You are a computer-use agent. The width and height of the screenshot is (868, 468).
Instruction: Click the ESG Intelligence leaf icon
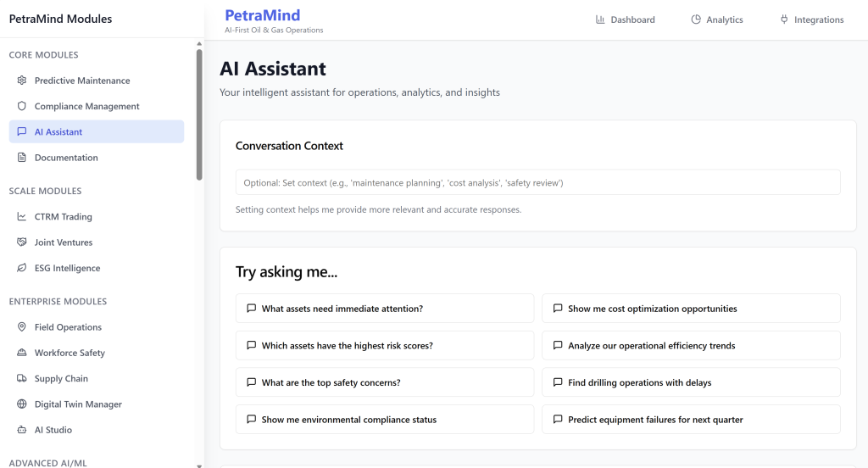[22, 268]
